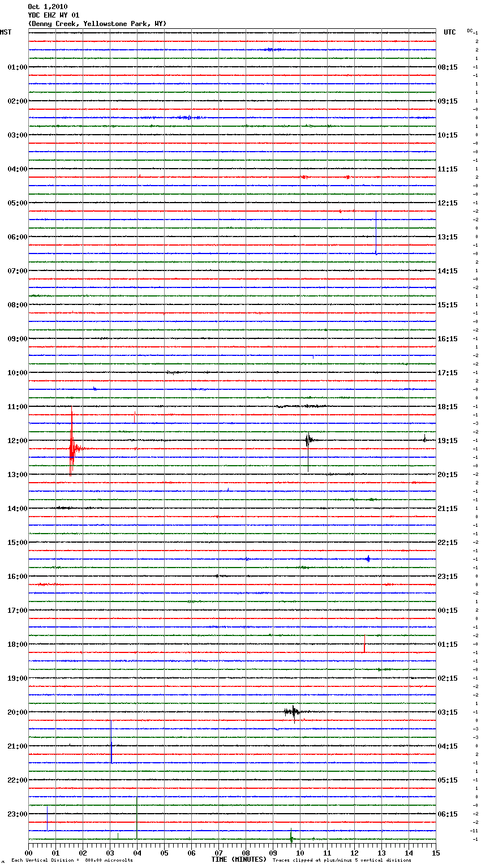Image resolution: width=481 pixels, height=868 pixels.
Task: Click the MST time label '08:00'
Action: (18, 305)
